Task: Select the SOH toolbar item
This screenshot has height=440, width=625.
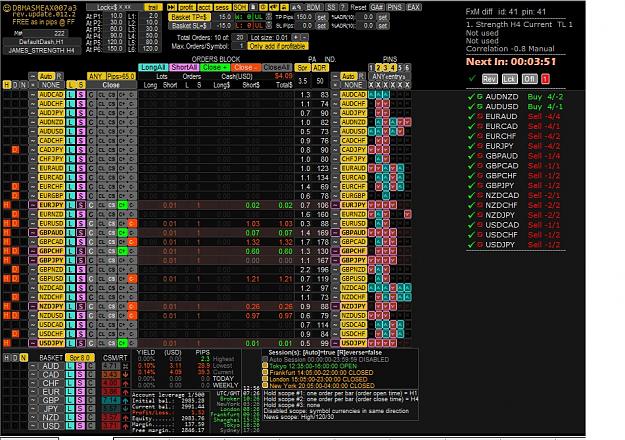Action: (x=240, y=7)
